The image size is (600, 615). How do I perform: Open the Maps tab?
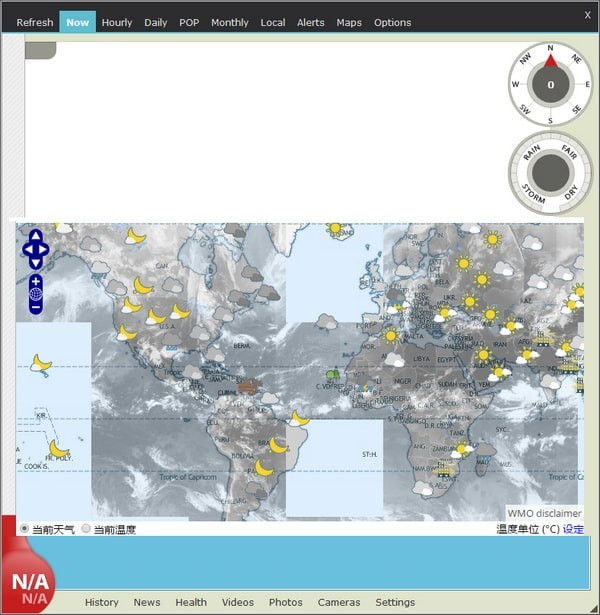pos(349,22)
